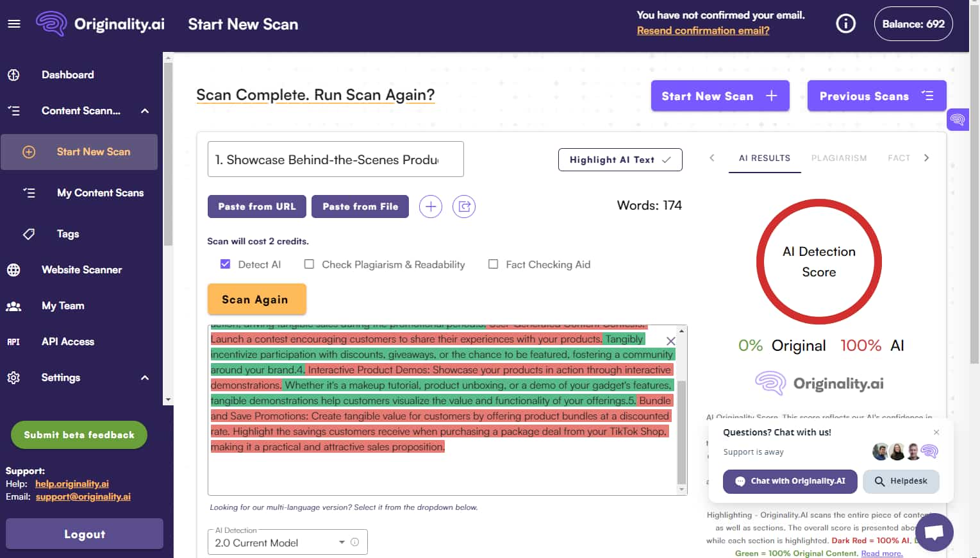Image resolution: width=980 pixels, height=558 pixels.
Task: Open the AI Detection model dropdown
Action: (342, 542)
